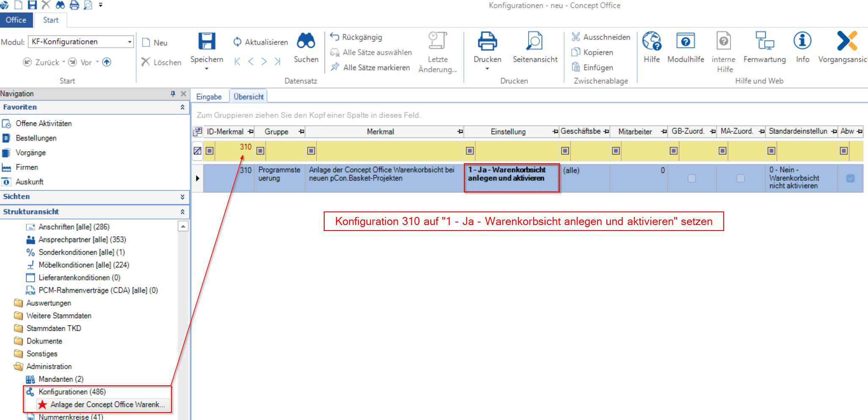Open the Vor history dropdown arrow
Screen dimensions: 868x420
pyautogui.click(x=97, y=62)
